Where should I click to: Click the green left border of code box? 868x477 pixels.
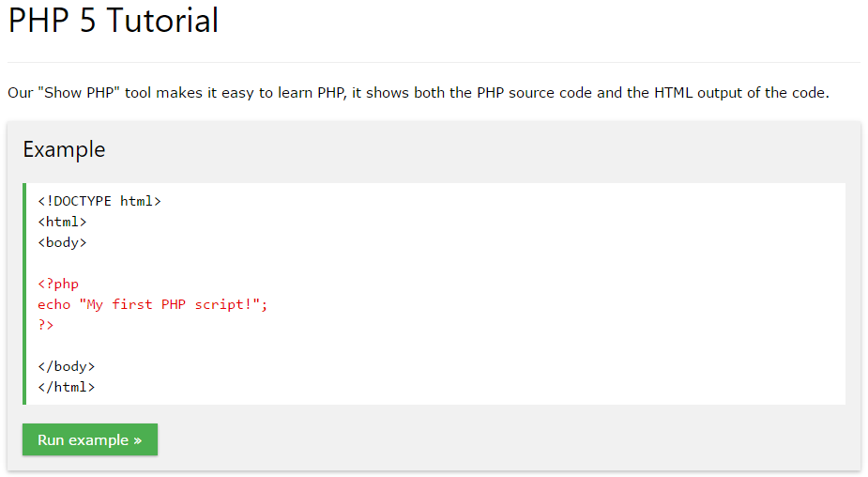click(x=24, y=294)
